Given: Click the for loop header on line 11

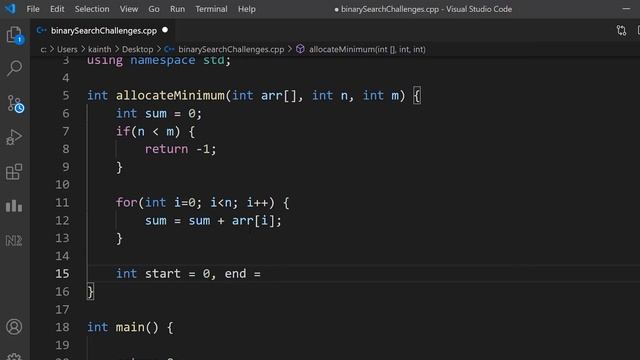Looking at the screenshot, I should tap(202, 202).
